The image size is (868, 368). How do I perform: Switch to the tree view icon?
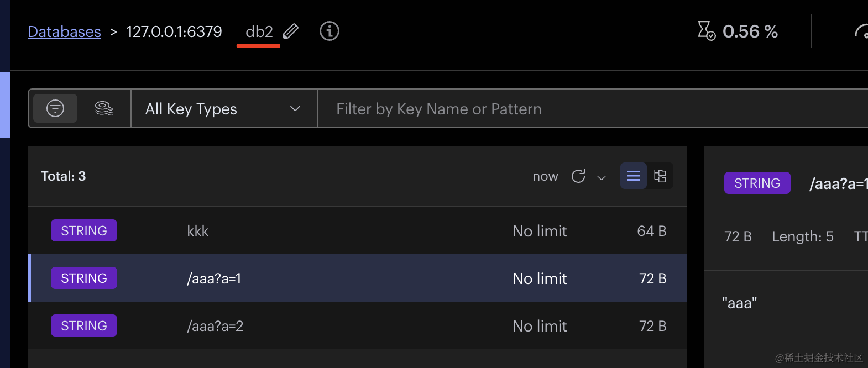point(660,176)
